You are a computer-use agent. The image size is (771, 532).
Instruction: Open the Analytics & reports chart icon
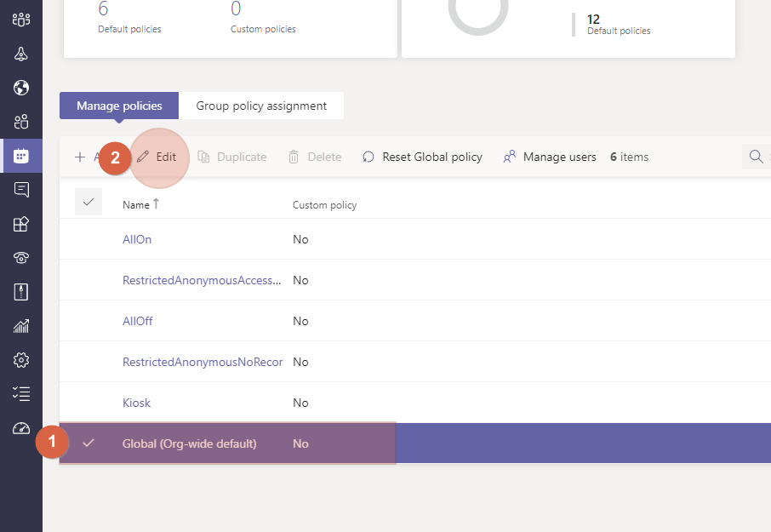click(21, 326)
